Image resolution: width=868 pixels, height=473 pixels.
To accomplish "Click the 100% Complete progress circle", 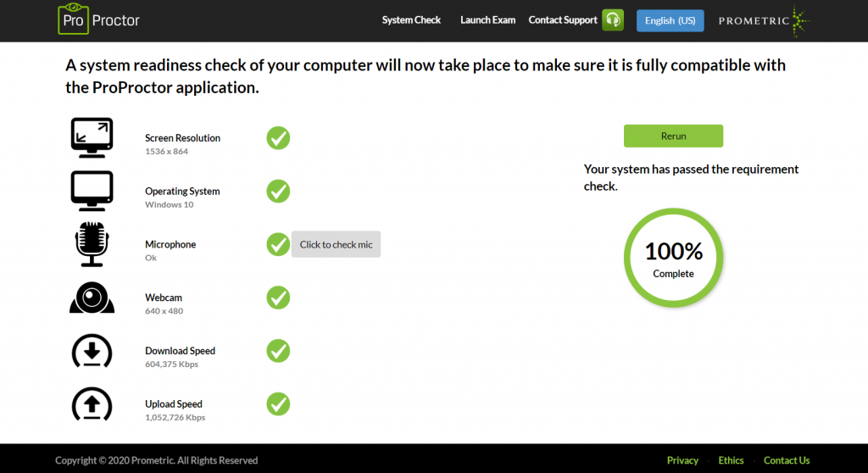I will point(673,258).
